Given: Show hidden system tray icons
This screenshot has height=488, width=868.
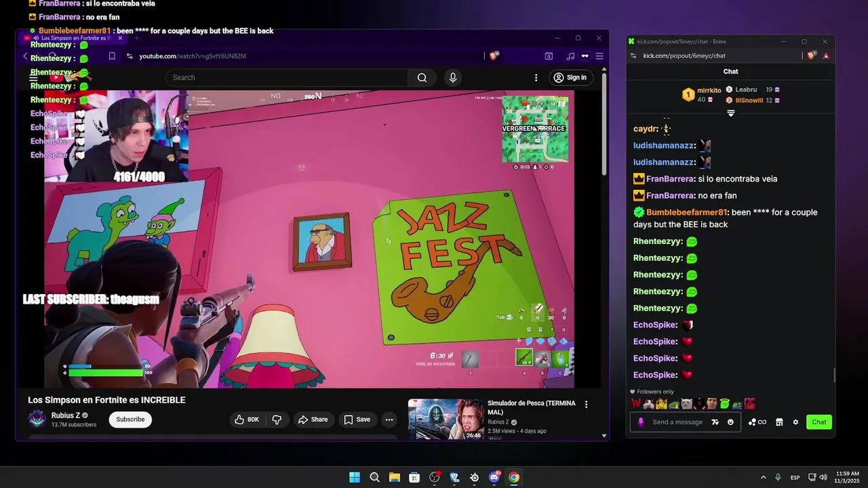Looking at the screenshot, I should (x=764, y=477).
